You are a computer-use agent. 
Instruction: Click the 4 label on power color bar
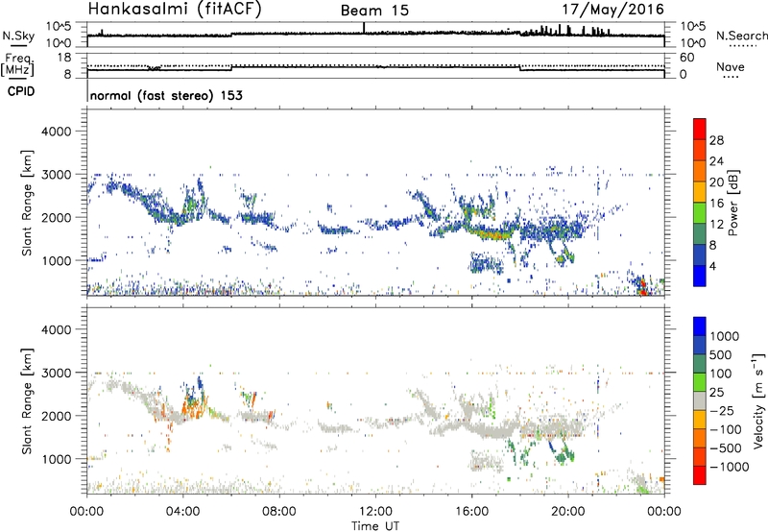point(712,266)
